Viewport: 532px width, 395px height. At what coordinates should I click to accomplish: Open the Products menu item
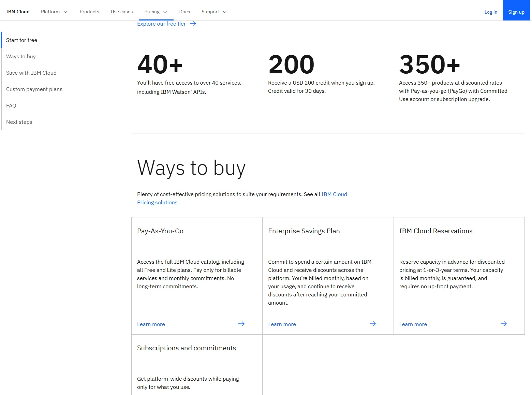click(89, 12)
